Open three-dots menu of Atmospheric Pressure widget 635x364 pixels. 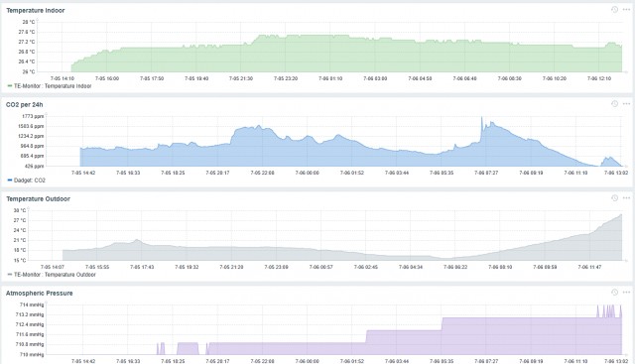tap(626, 292)
